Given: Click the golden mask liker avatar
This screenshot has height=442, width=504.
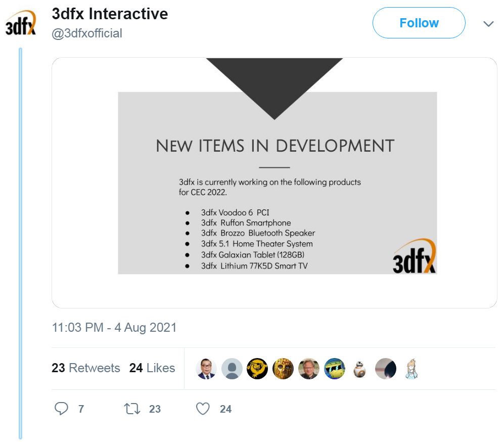Looking at the screenshot, I should click(283, 369).
